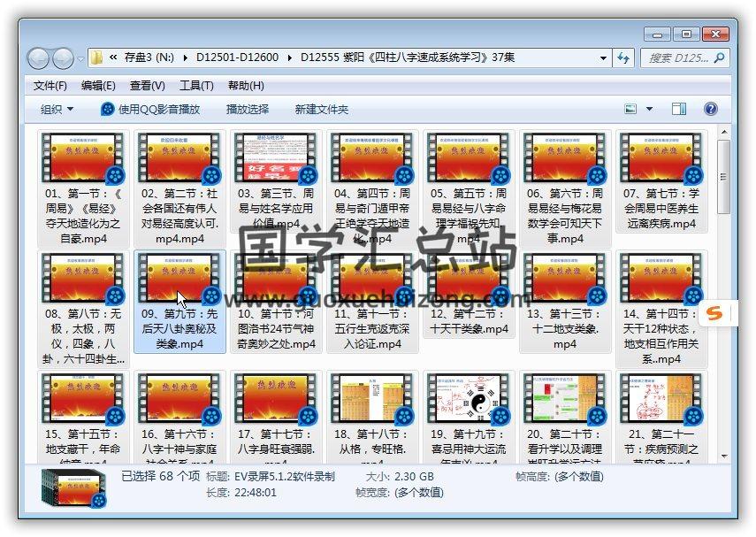Click the 标题 value EV录屏5.1.2软件录制
Image resolution: width=756 pixels, height=537 pixels.
point(285,477)
